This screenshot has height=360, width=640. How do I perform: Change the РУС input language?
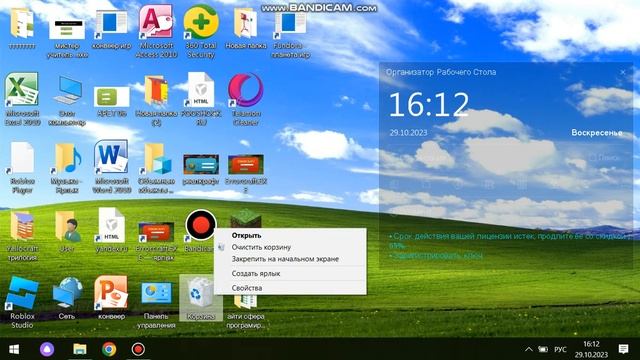pos(560,350)
